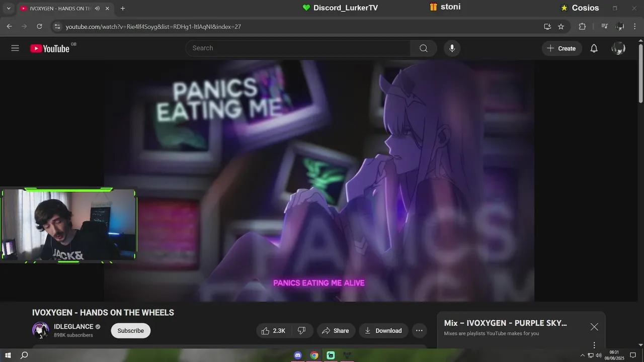
Task: Open the teal app icon in taskbar
Action: (x=331, y=355)
